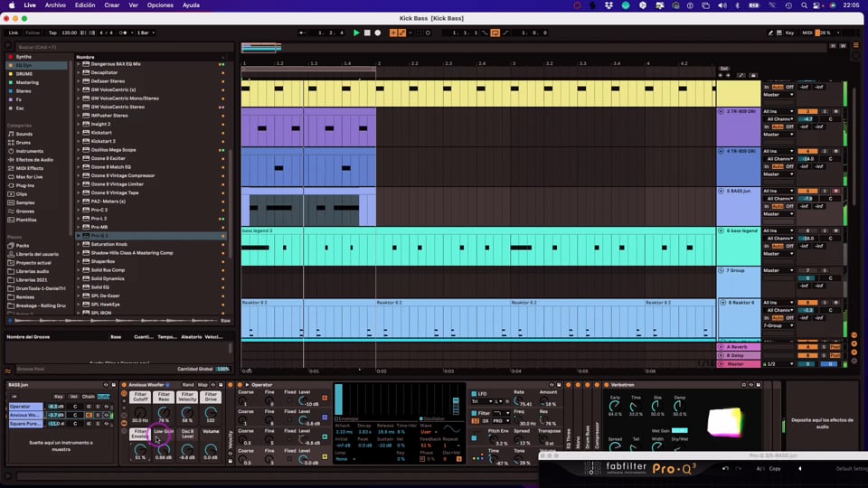Open 7-Group output routing menu on Reaktor track
Image resolution: width=868 pixels, height=488 pixels.
pos(778,326)
